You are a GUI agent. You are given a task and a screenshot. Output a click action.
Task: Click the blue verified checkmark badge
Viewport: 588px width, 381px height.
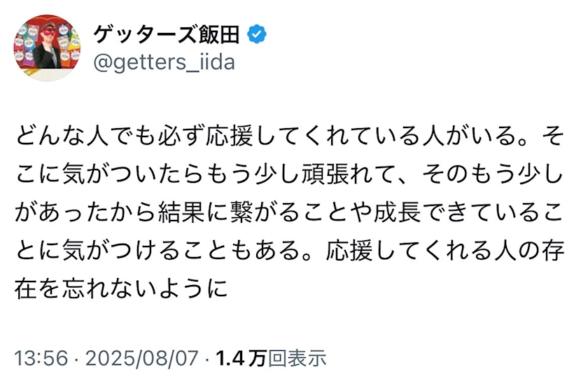(257, 34)
